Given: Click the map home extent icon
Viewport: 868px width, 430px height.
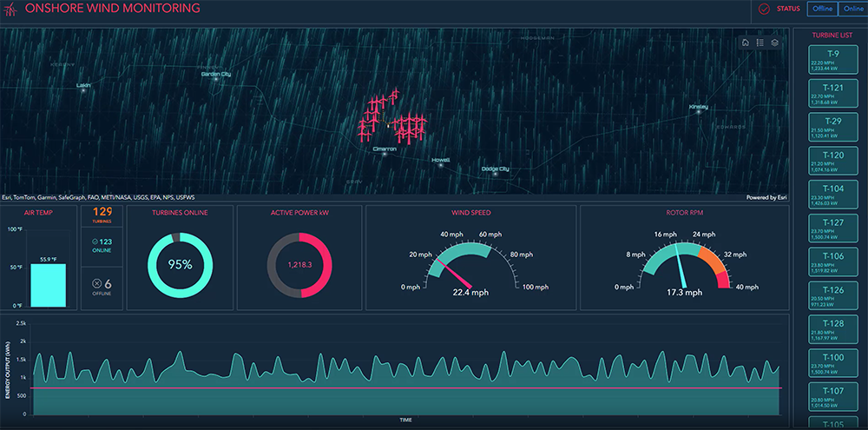Looking at the screenshot, I should click(x=746, y=43).
